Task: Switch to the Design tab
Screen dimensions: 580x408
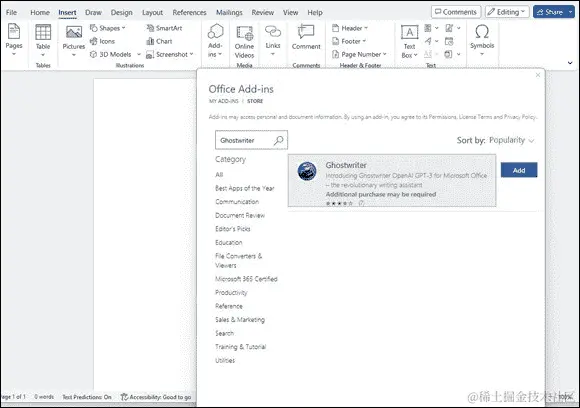Action: click(121, 12)
